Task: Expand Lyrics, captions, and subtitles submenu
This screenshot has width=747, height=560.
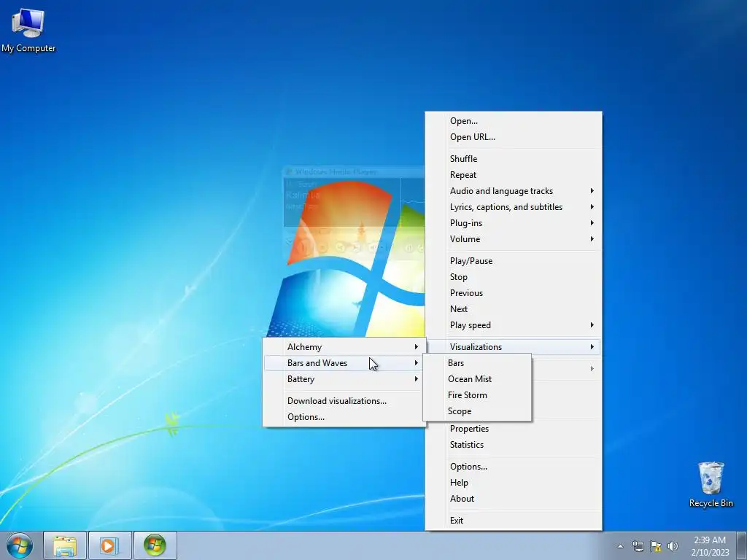Action: tap(514, 207)
